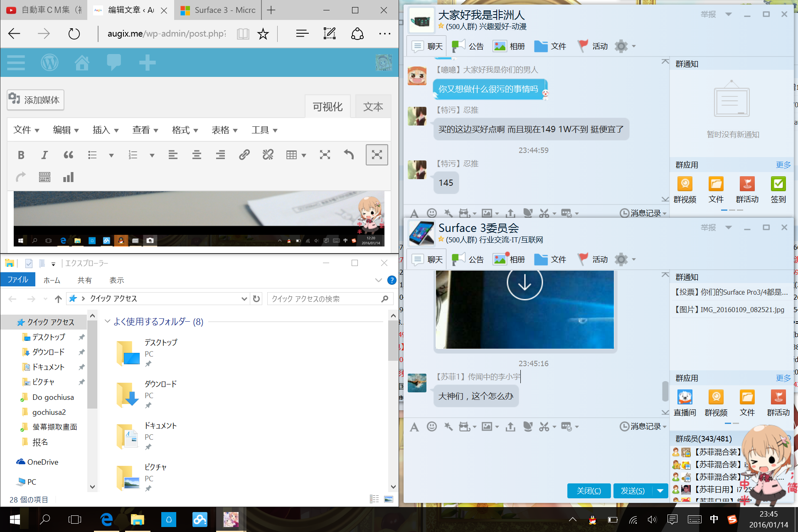The height and width of the screenshot is (532, 798).
Task: Click the Explorer folder list vertical scrollbar
Action: coord(393,341)
